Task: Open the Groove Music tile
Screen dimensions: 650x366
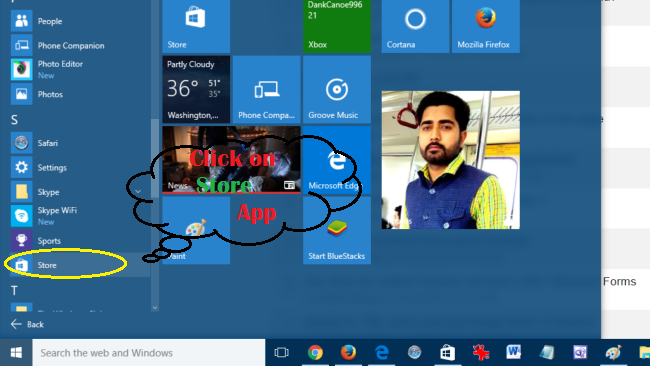Action: (x=337, y=90)
